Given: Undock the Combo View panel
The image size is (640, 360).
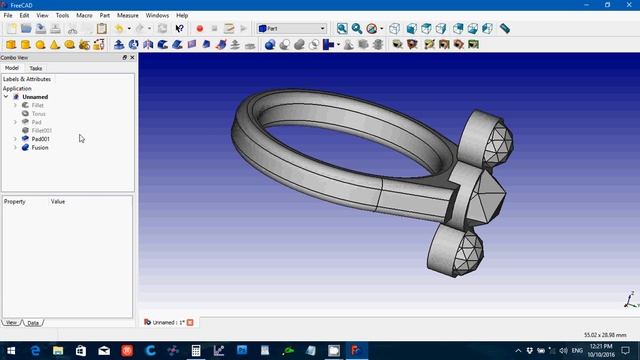Looking at the screenshot, I should tap(124, 58).
